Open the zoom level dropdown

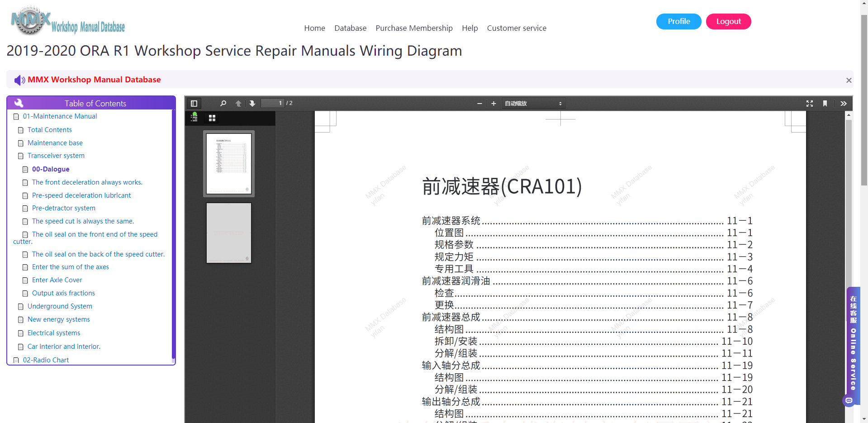point(533,104)
